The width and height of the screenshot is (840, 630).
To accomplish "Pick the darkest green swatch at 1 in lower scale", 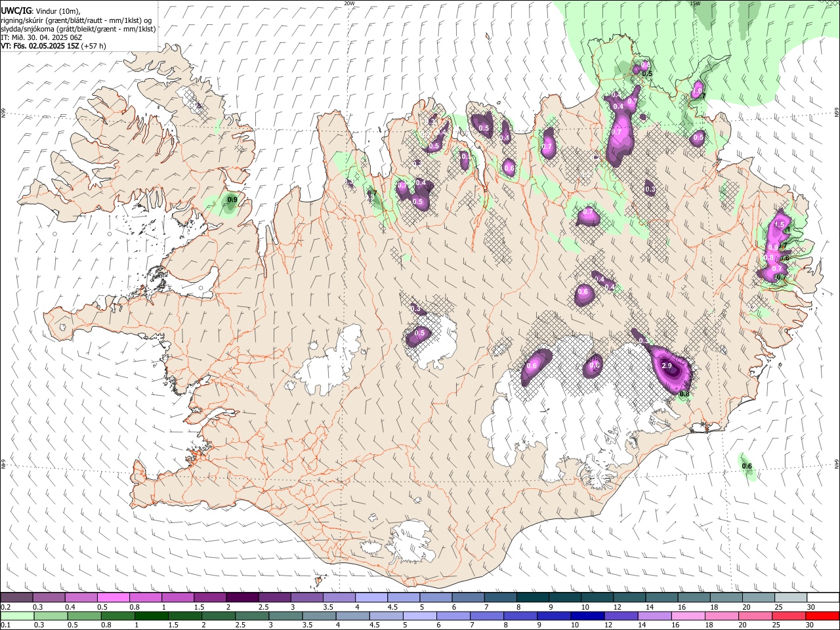I will click(152, 616).
